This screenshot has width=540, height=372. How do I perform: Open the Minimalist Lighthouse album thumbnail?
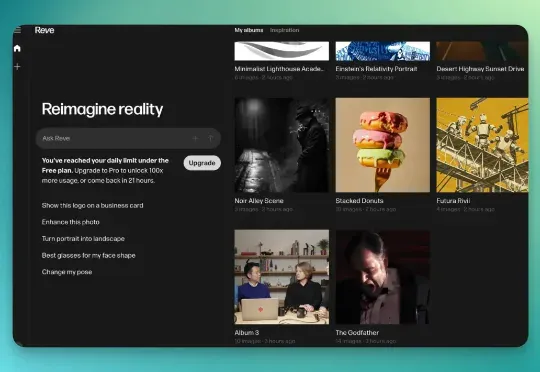click(x=282, y=51)
